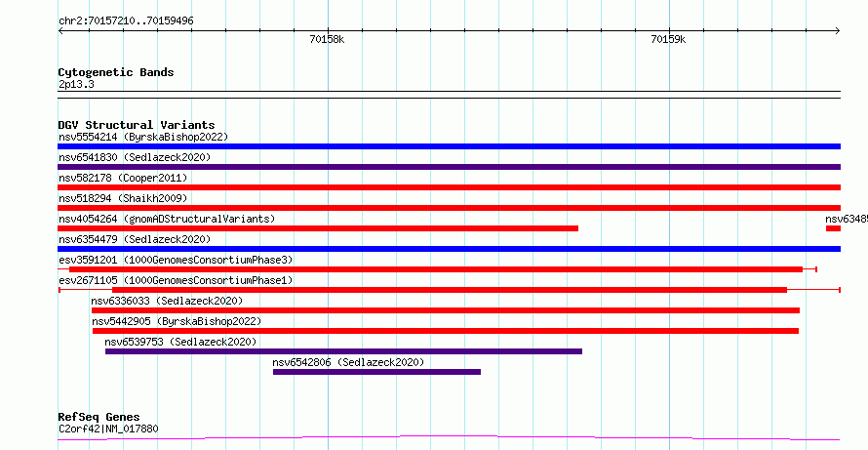Select the nsv6539753 purple variant bar
Image resolution: width=868 pixels, height=450 pixels.
pos(343,351)
